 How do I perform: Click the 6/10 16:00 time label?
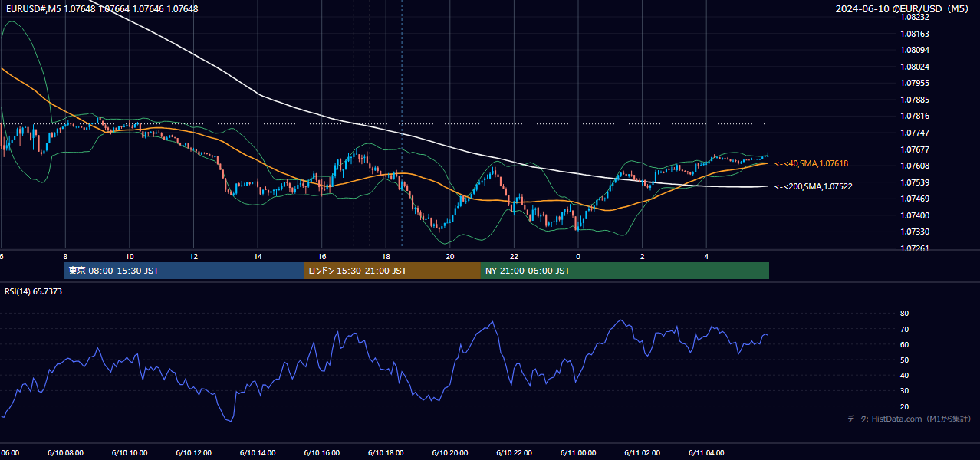click(322, 453)
